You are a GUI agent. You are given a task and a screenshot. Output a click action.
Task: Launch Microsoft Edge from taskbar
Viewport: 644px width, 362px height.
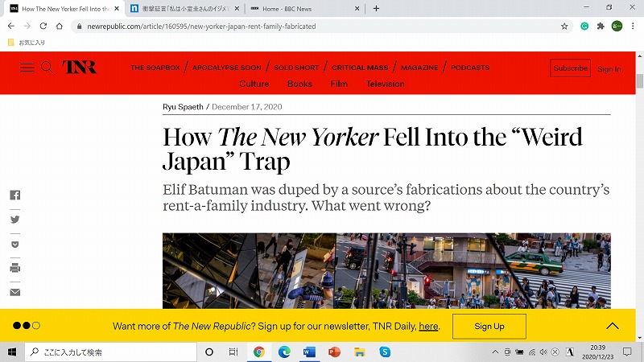point(284,352)
